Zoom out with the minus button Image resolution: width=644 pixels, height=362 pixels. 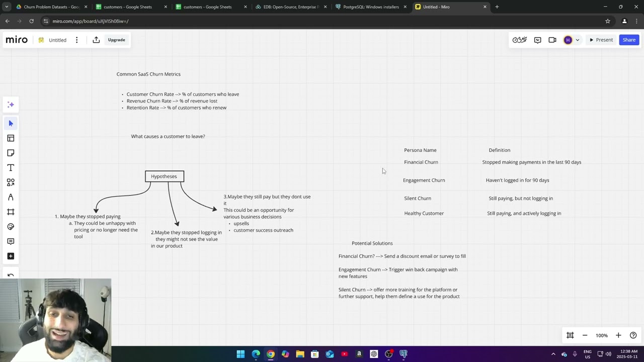click(x=585, y=335)
